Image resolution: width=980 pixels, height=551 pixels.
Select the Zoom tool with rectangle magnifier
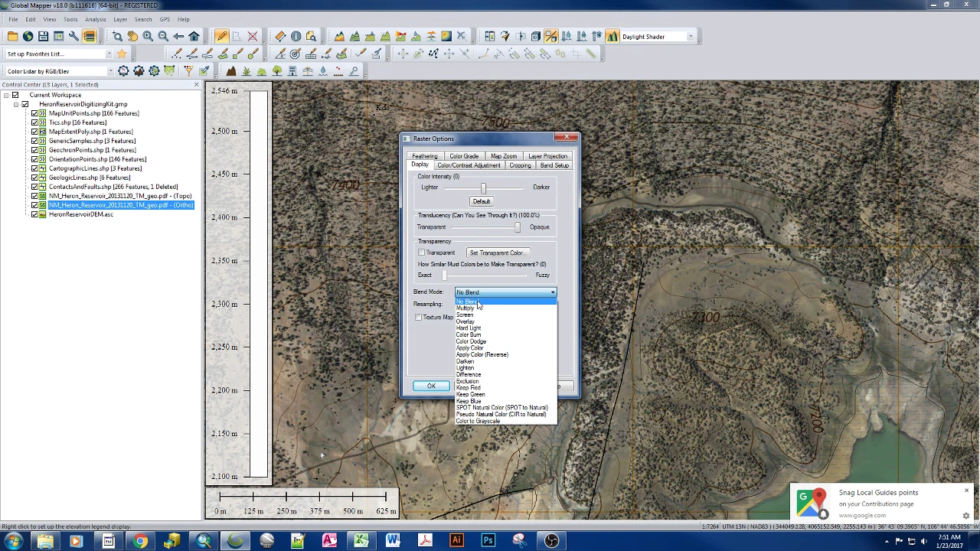click(117, 37)
